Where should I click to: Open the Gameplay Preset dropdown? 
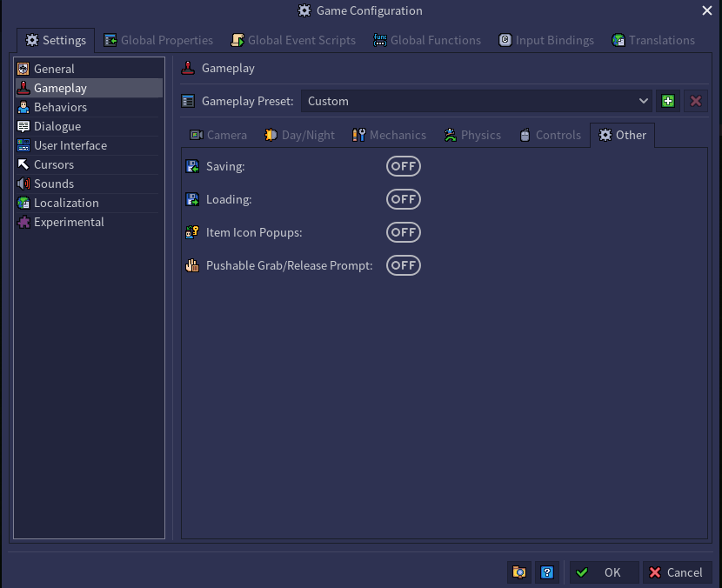(x=476, y=101)
